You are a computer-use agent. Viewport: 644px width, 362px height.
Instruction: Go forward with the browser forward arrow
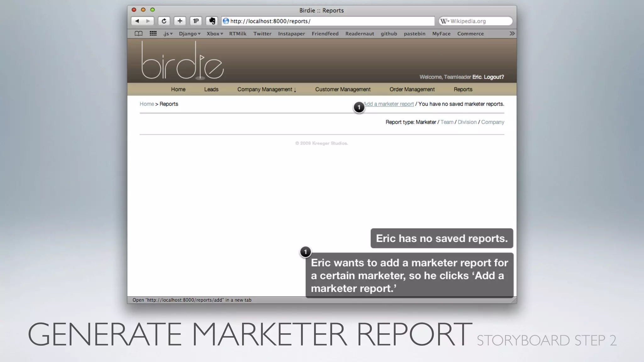148,21
